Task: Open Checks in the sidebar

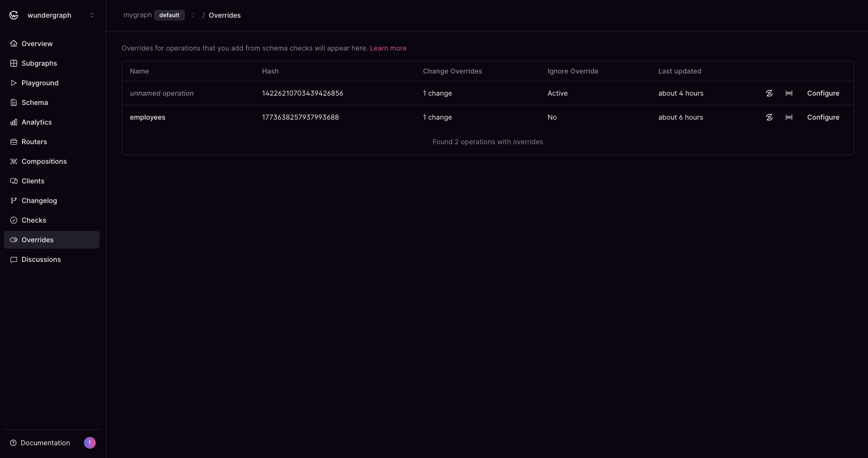Action: (34, 220)
